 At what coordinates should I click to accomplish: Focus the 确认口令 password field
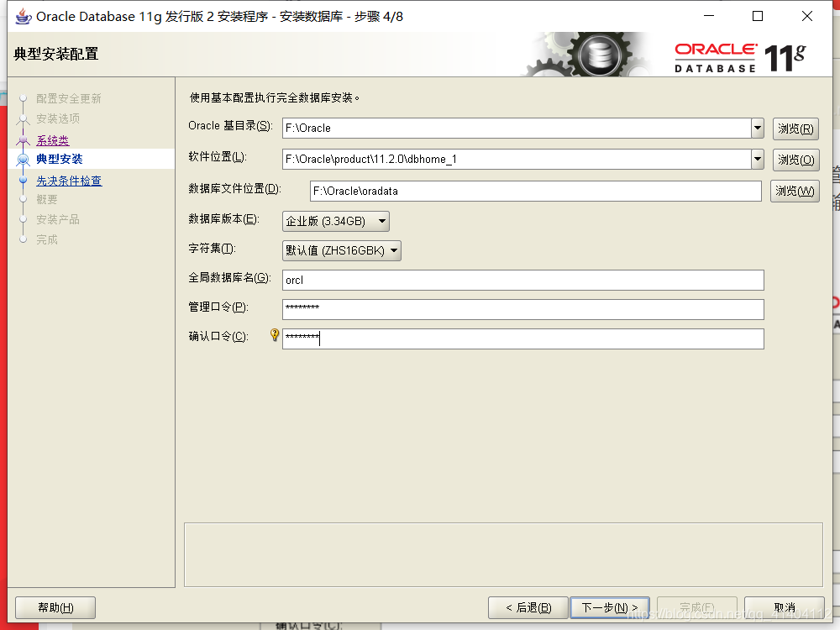[522, 339]
